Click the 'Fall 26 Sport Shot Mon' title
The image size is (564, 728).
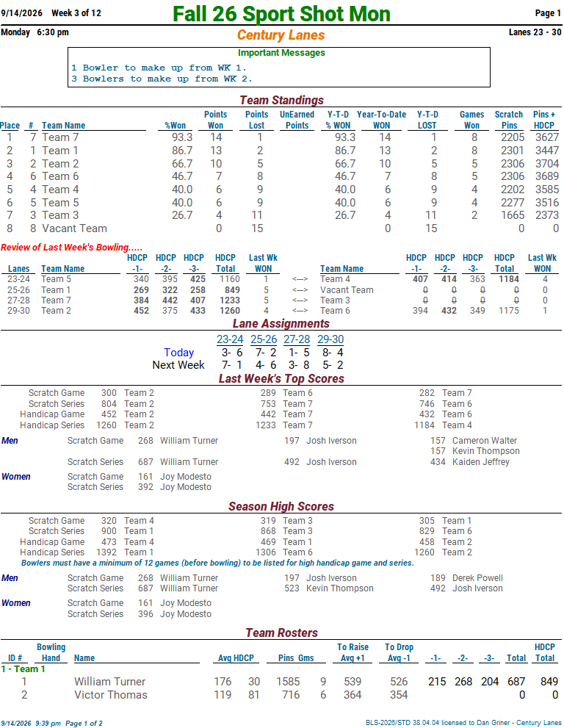click(281, 13)
